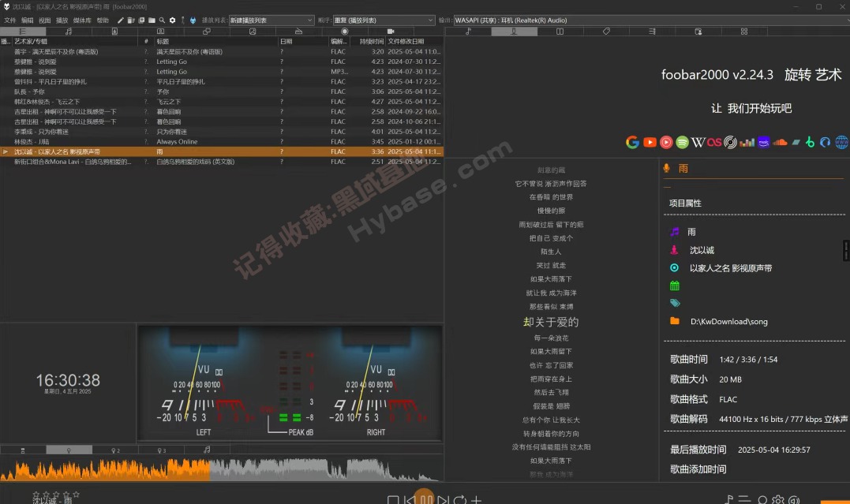Expand the 新建播放列表 playlist dropdown
Image resolution: width=850 pixels, height=504 pixels.
tap(272, 20)
